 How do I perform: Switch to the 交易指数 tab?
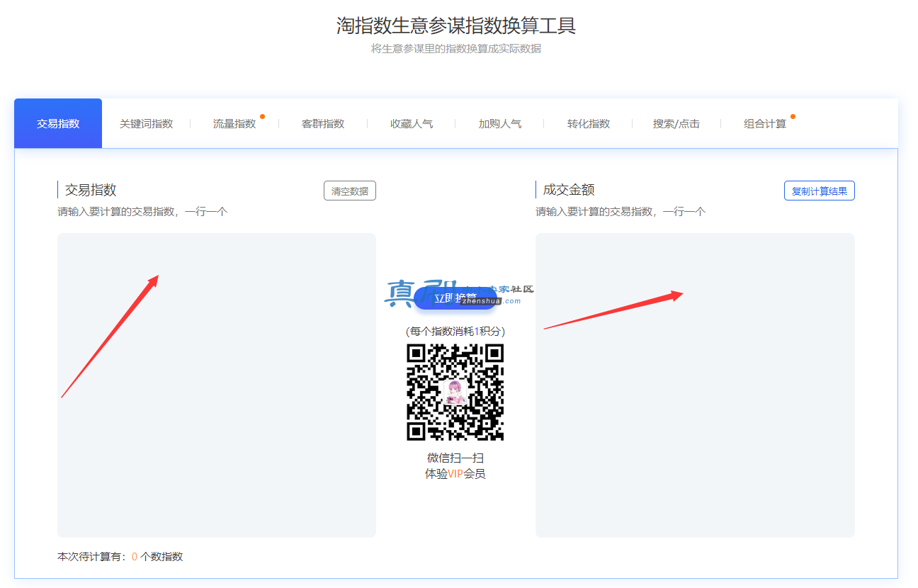pyautogui.click(x=58, y=123)
